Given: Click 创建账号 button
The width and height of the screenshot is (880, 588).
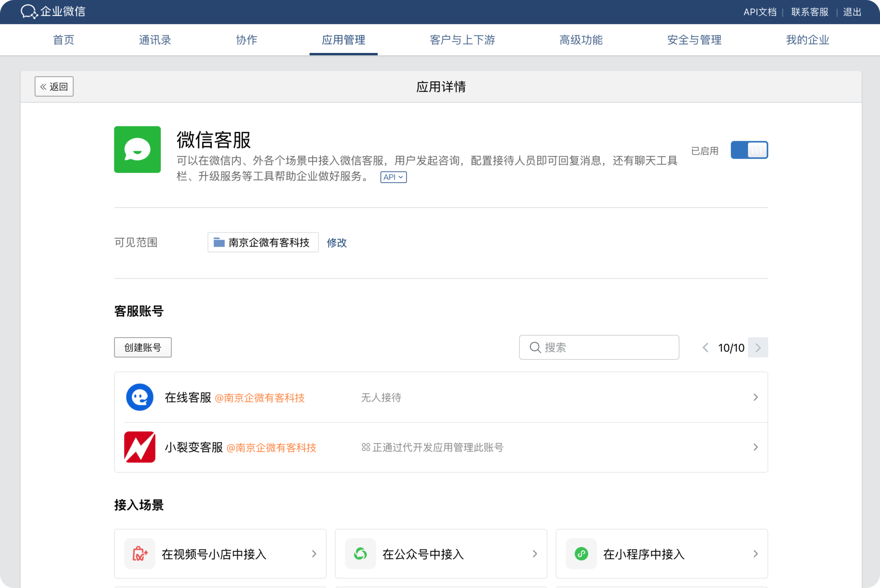Looking at the screenshot, I should (x=143, y=347).
